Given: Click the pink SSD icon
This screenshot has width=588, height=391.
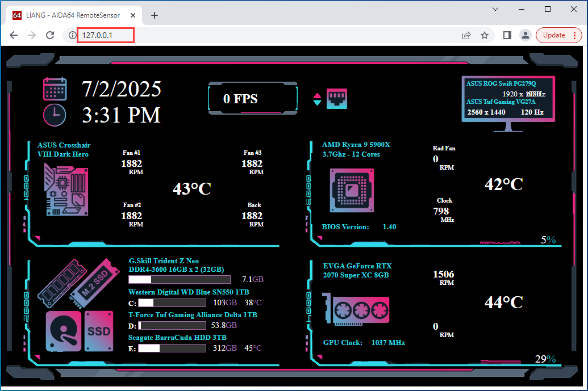Looking at the screenshot, I should [x=99, y=331].
